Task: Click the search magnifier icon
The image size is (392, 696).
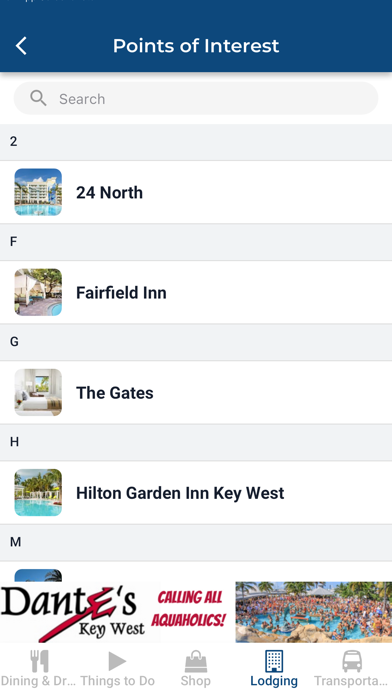Action: pyautogui.click(x=38, y=98)
